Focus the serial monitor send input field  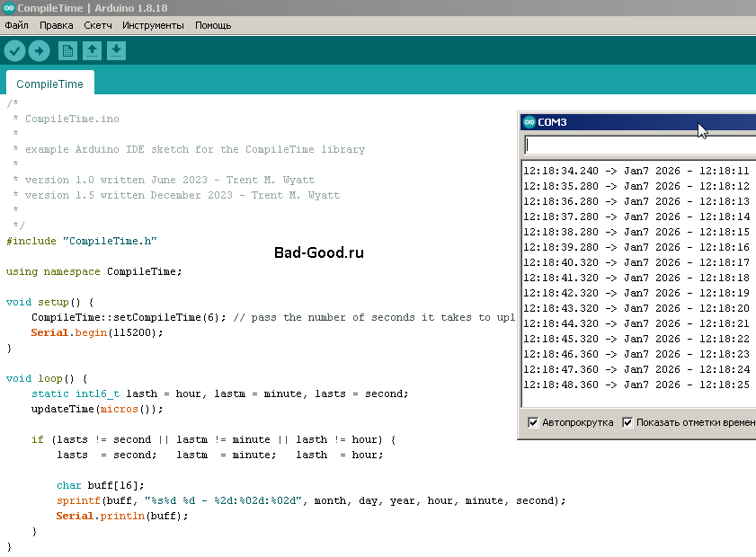640,145
